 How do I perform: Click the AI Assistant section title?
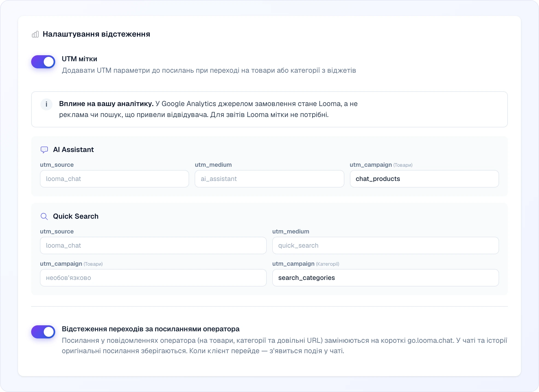pos(73,150)
